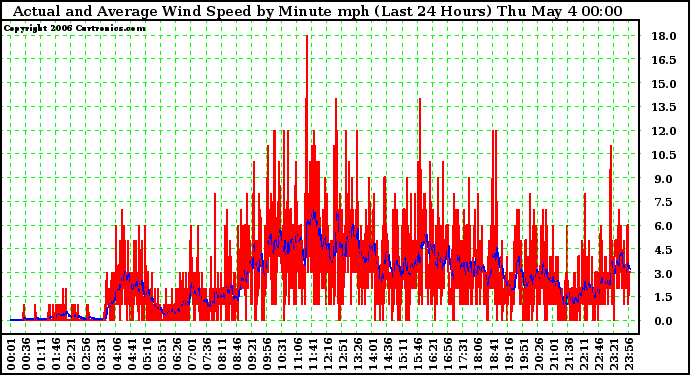This screenshot has width=690, height=375.
Task: Click the 21:36 time label
Action: click(569, 355)
